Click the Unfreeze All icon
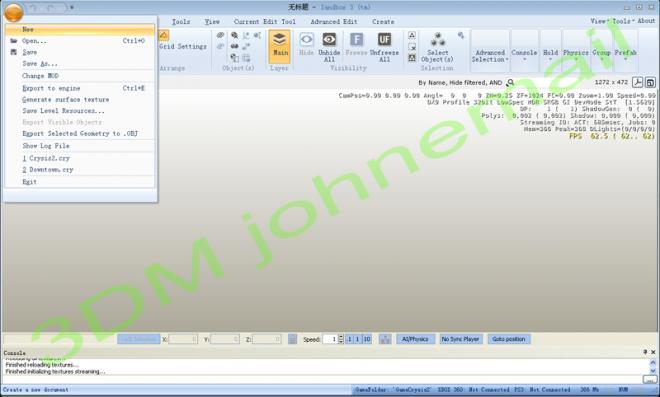The image size is (660, 397). pos(384,40)
